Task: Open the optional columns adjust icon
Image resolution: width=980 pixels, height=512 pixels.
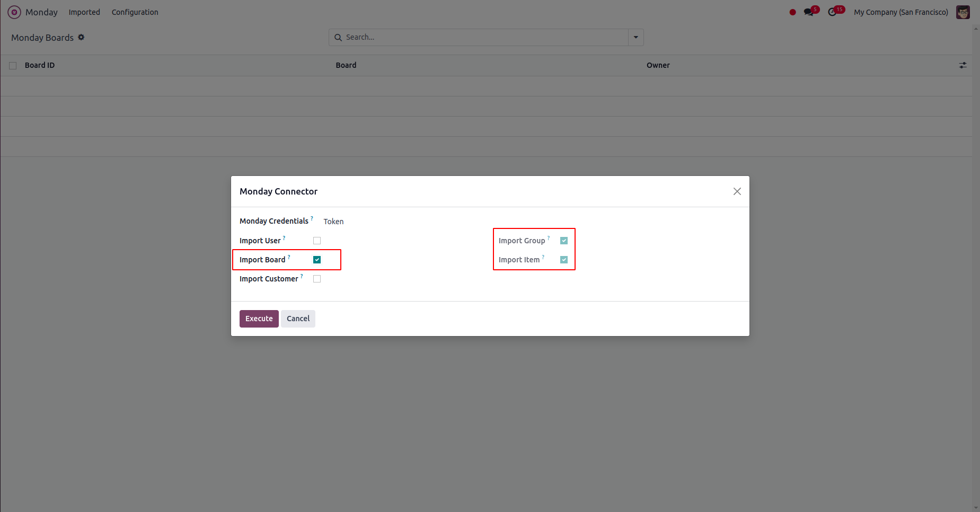Action: [963, 65]
